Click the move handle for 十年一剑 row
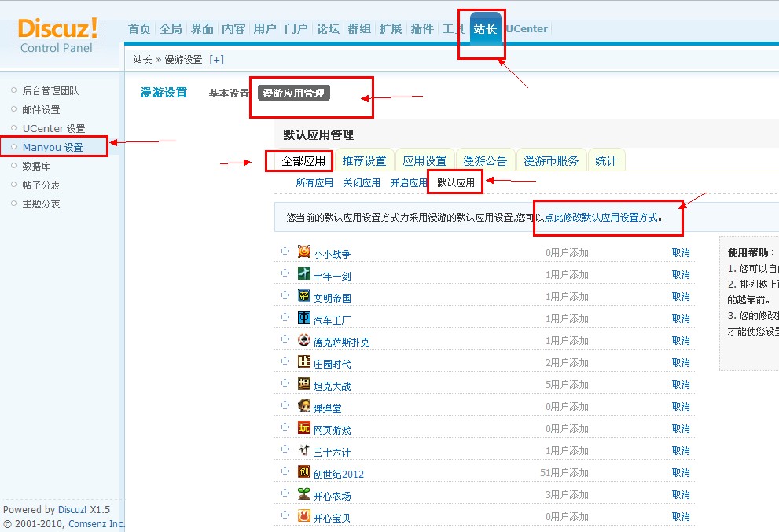 coord(285,273)
